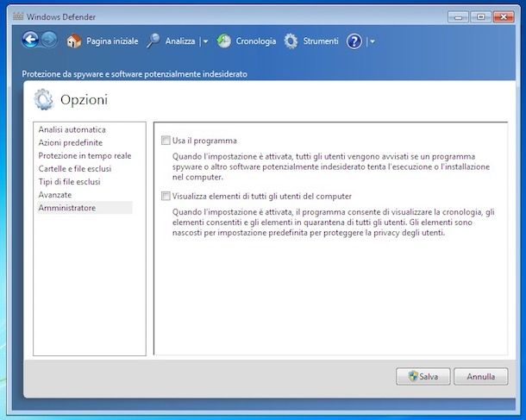Select Analisi automatica in options list

tap(72, 129)
